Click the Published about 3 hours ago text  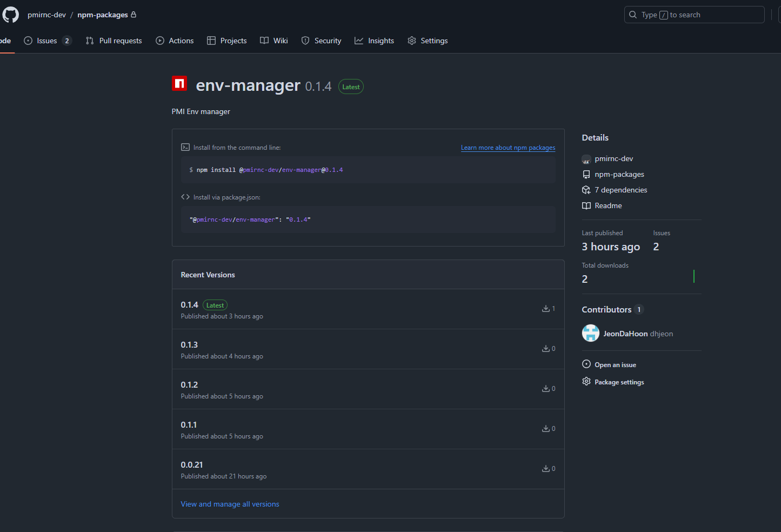tap(222, 316)
